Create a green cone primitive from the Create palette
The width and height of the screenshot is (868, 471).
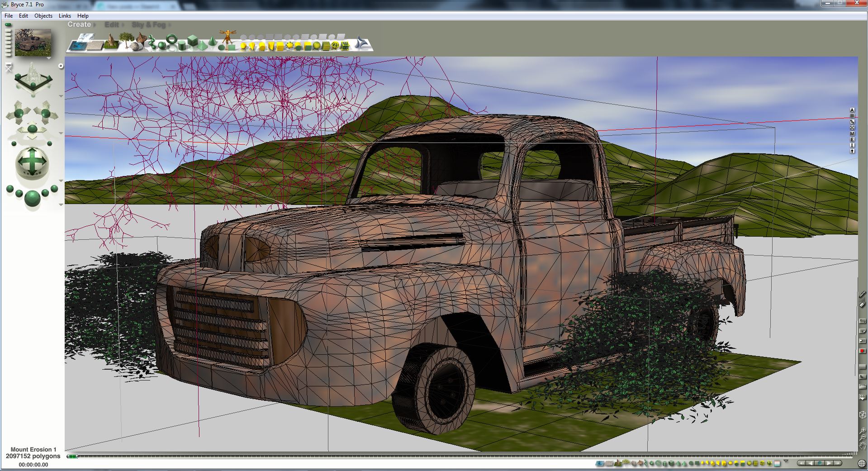pyautogui.click(x=213, y=41)
